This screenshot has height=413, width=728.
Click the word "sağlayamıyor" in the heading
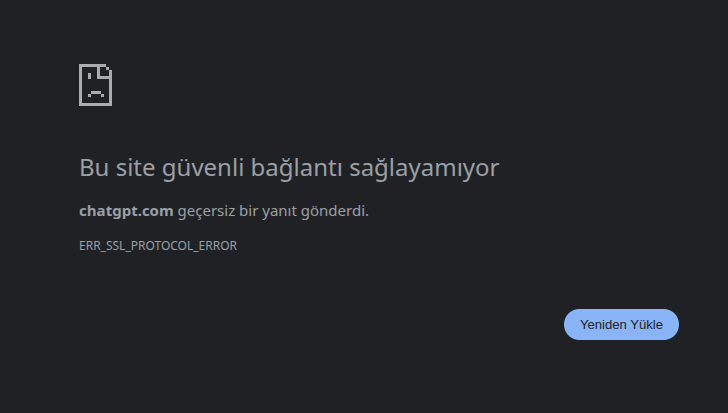pos(424,168)
